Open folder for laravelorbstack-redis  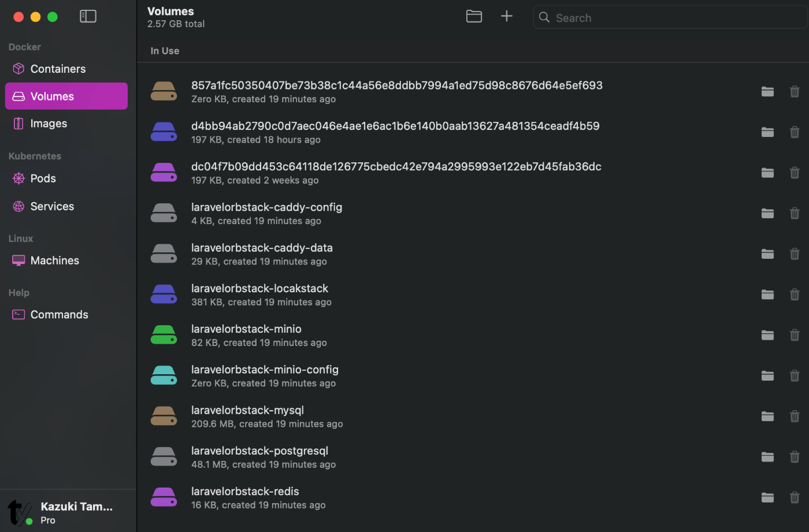(x=767, y=497)
